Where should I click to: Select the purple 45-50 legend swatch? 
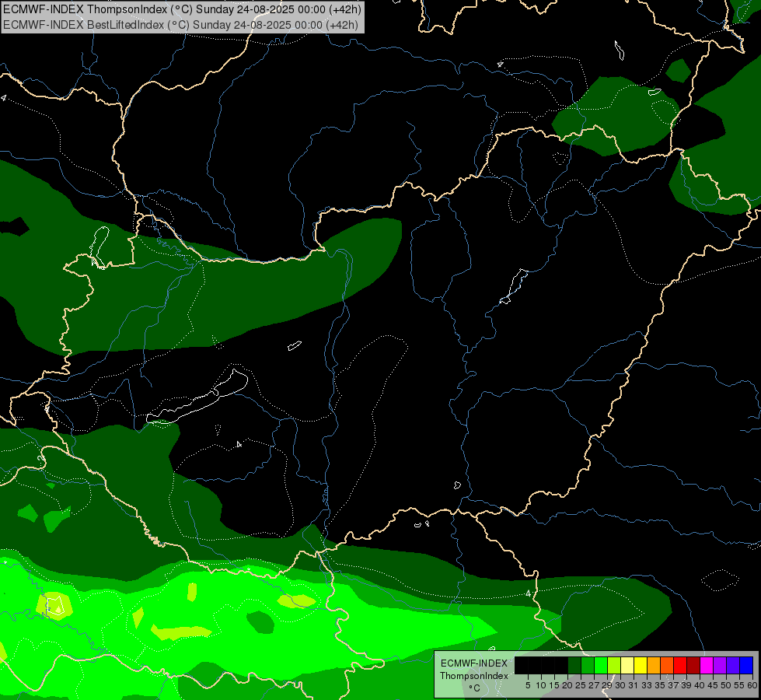[721, 665]
